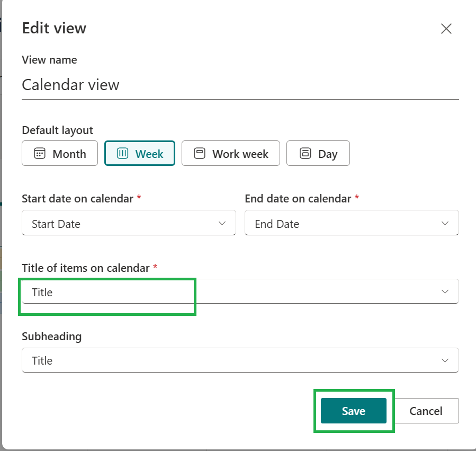Open the End date on calendar dropdown

[352, 223]
